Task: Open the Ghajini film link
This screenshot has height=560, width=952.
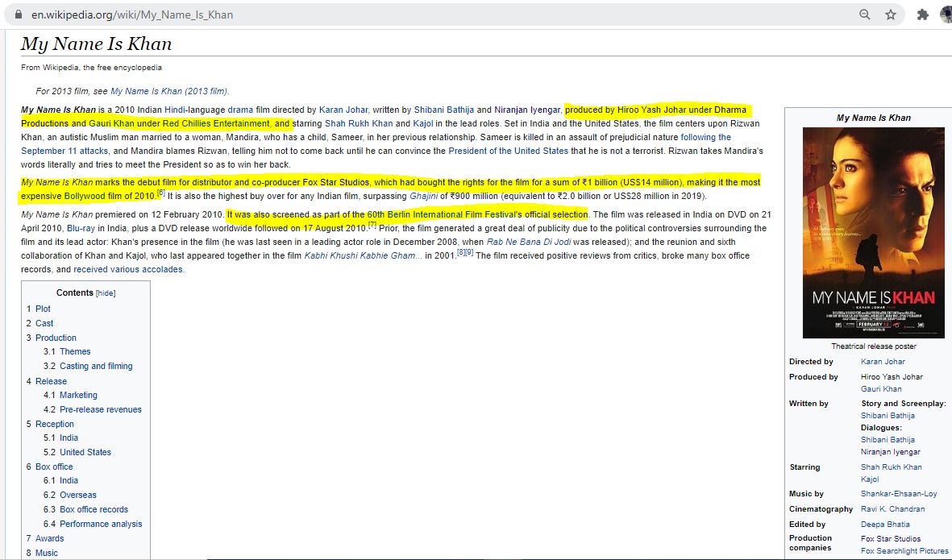Action: [x=424, y=196]
